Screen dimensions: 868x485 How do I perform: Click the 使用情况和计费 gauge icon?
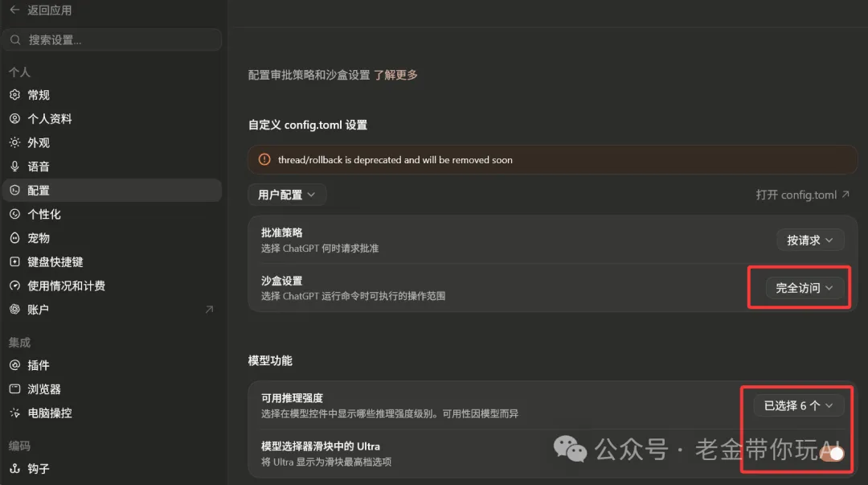[x=15, y=286]
